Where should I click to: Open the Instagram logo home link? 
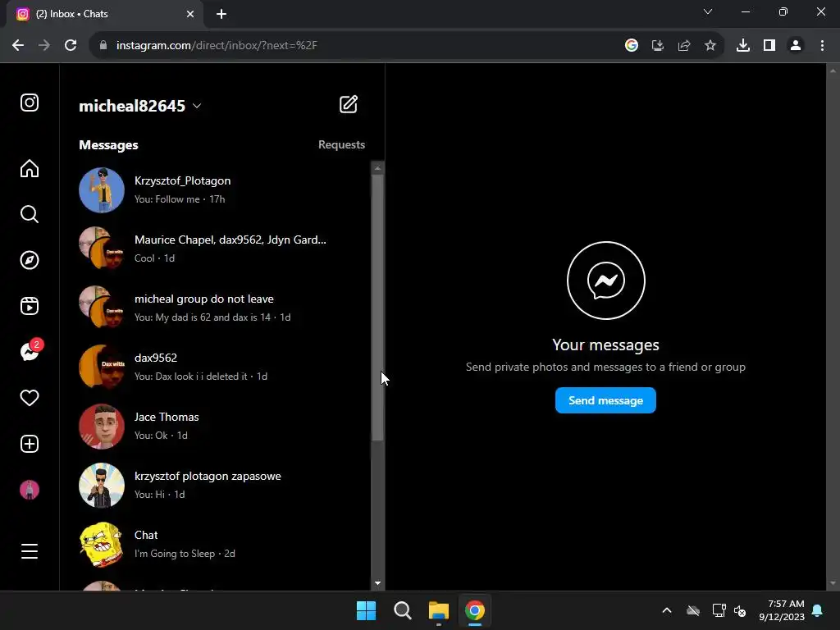(30, 103)
